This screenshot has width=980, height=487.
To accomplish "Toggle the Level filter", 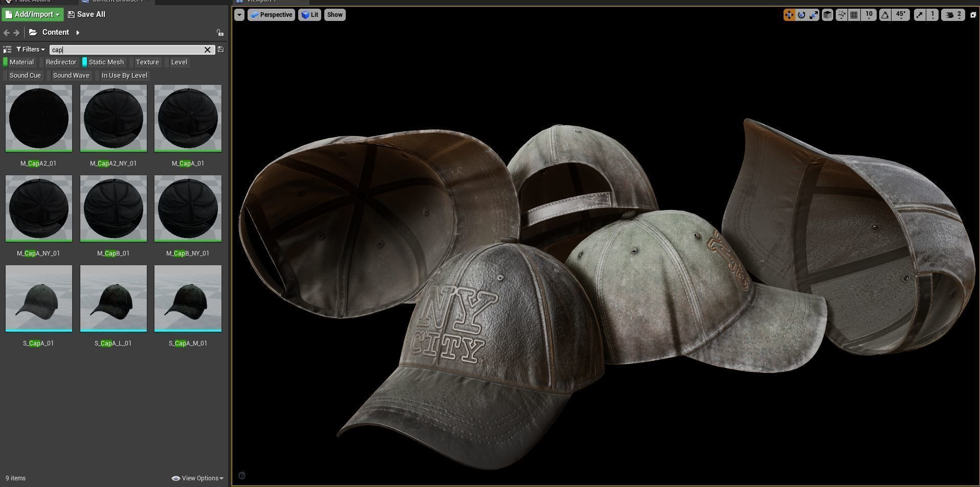I will tap(177, 62).
